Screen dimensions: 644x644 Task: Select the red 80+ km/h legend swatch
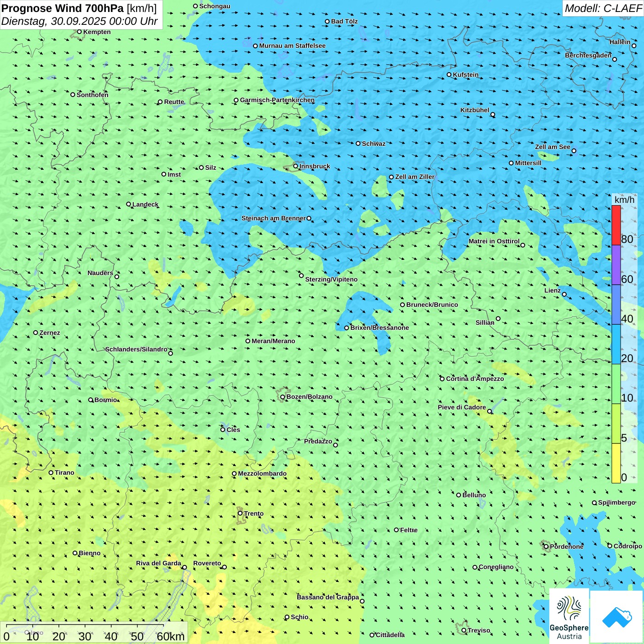616,225
